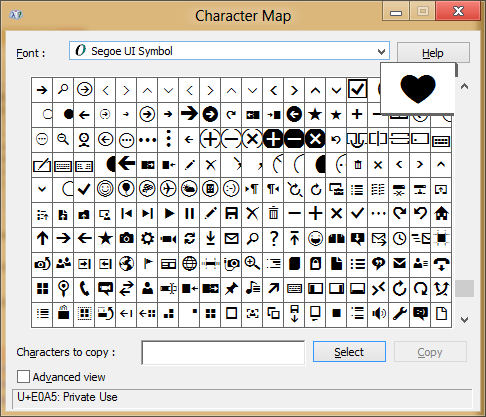Select the question mark glyph

point(273,239)
